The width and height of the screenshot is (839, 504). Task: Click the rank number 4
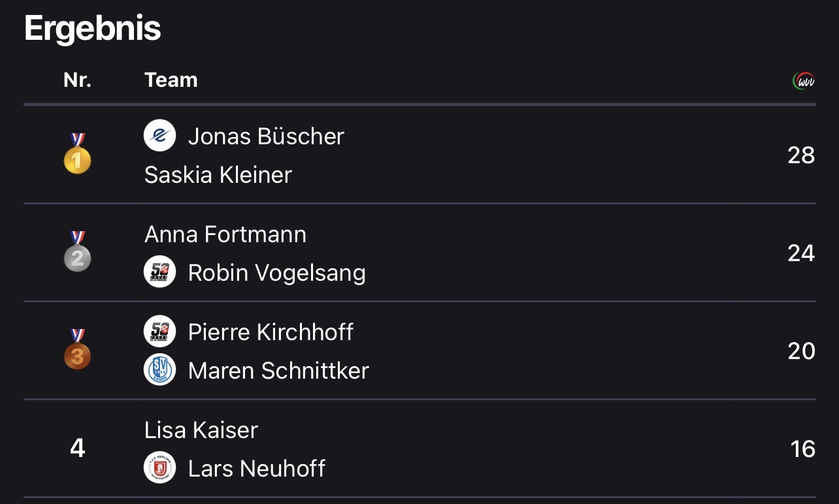click(x=77, y=449)
